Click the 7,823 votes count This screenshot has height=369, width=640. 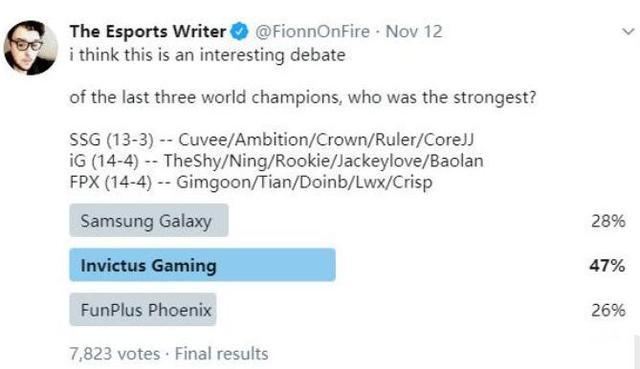[115, 353]
